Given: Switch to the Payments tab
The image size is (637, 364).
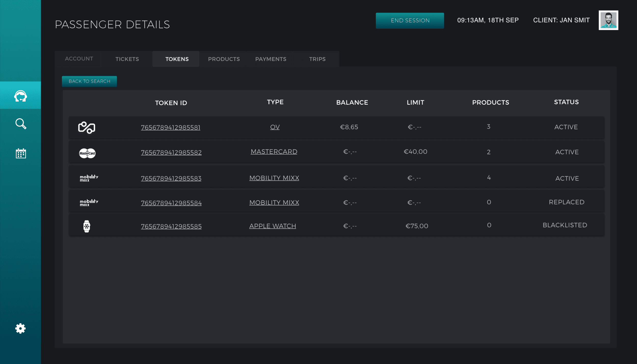Looking at the screenshot, I should tap(271, 59).
